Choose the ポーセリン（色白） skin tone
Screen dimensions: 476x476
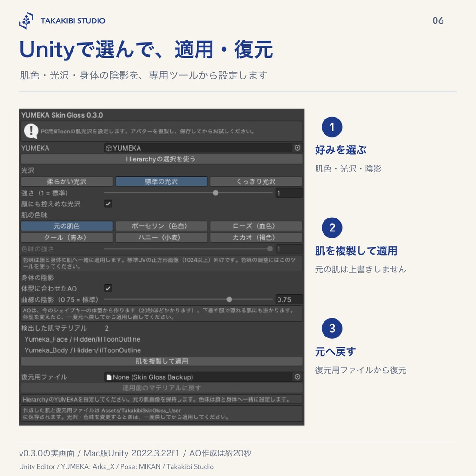point(161,226)
